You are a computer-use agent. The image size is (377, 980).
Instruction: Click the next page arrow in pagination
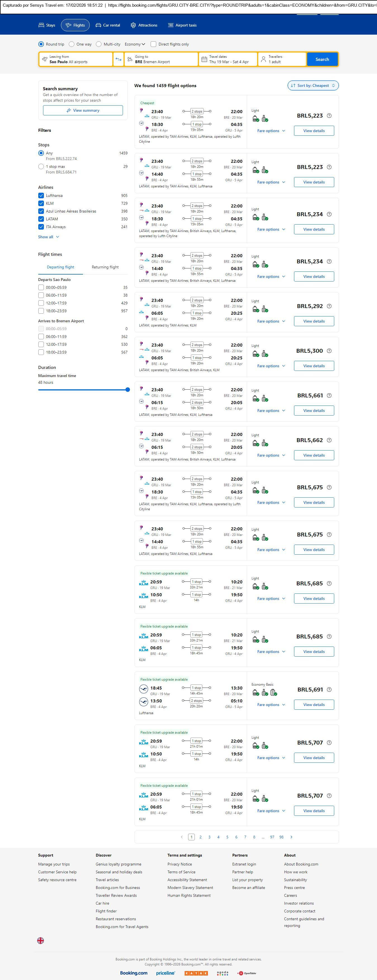pyautogui.click(x=291, y=836)
